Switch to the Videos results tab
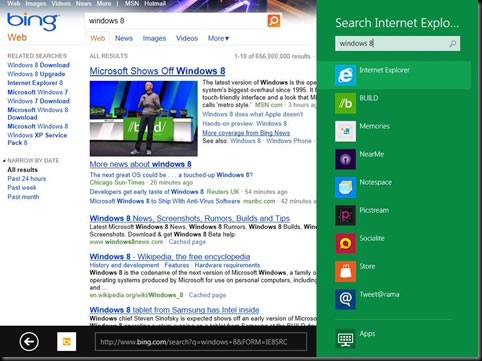The height and width of the screenshot is (361, 482). (187, 38)
